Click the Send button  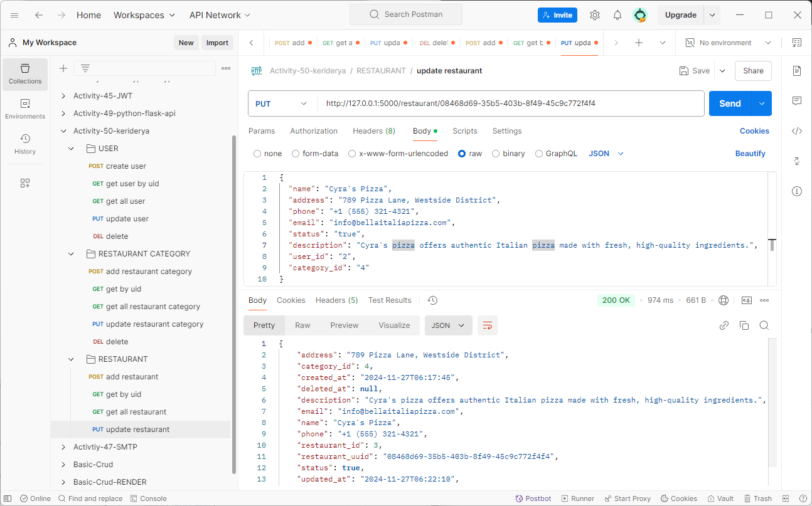(x=730, y=103)
